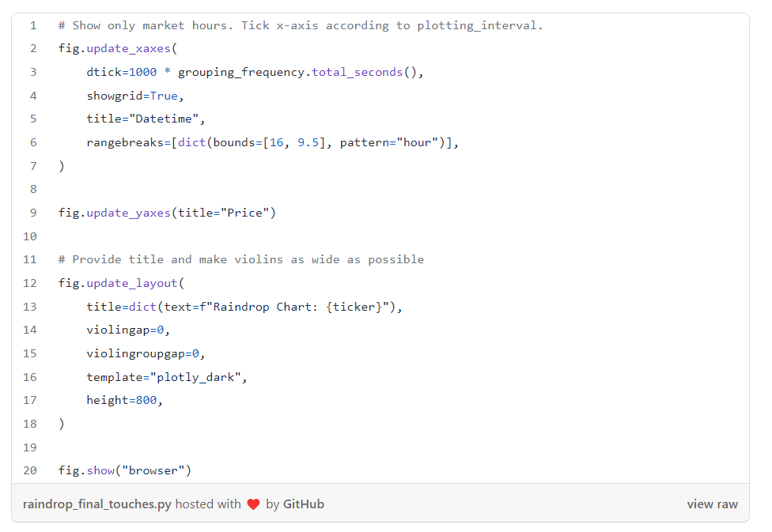Screen dimensions: 772x532
Task: Click the update_xaxes method name
Action: [129, 49]
